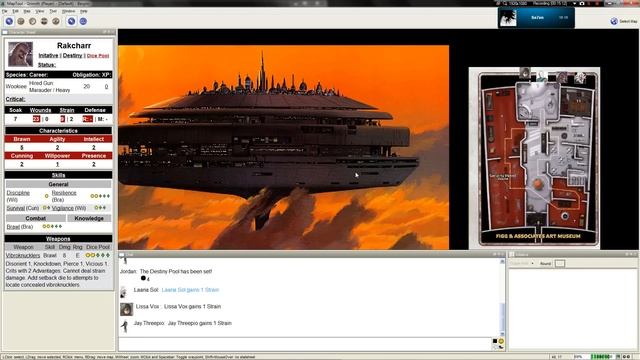Open the Window menu
Screen dimensions: 640x360
68,11
